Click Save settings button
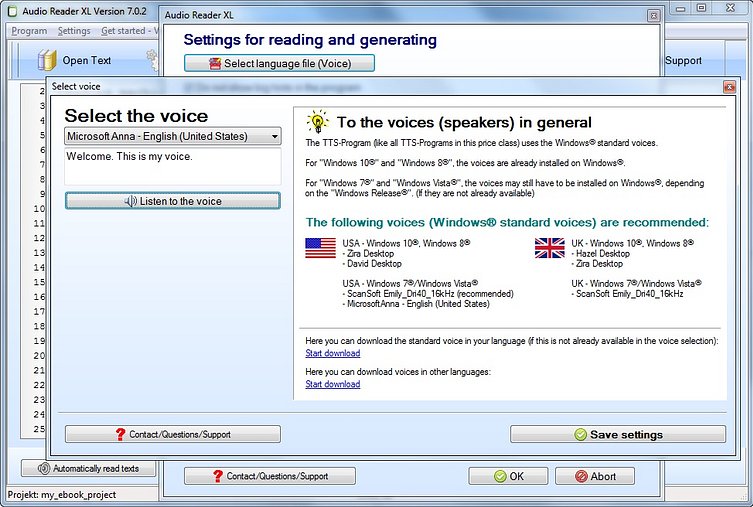 (618, 435)
